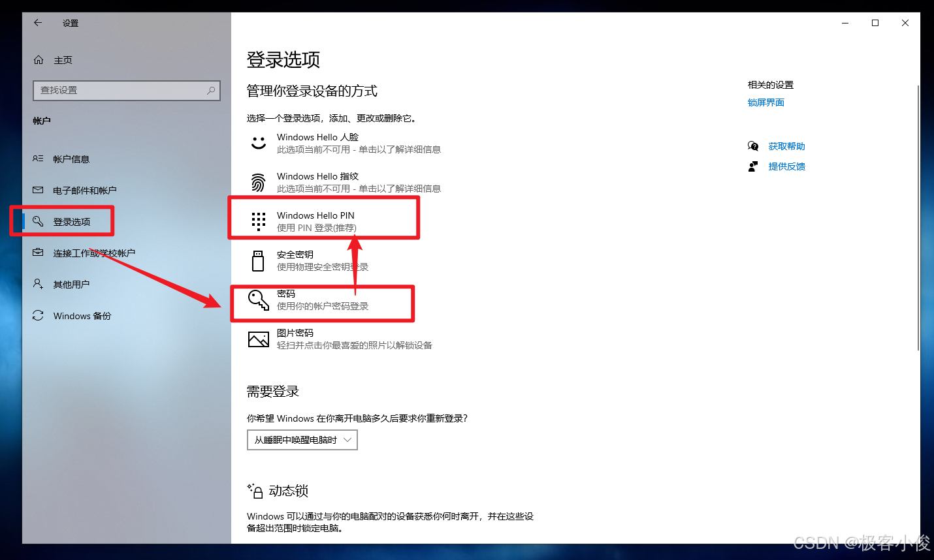
Task: Click the vertical scrollbar on the right
Action: (918, 219)
